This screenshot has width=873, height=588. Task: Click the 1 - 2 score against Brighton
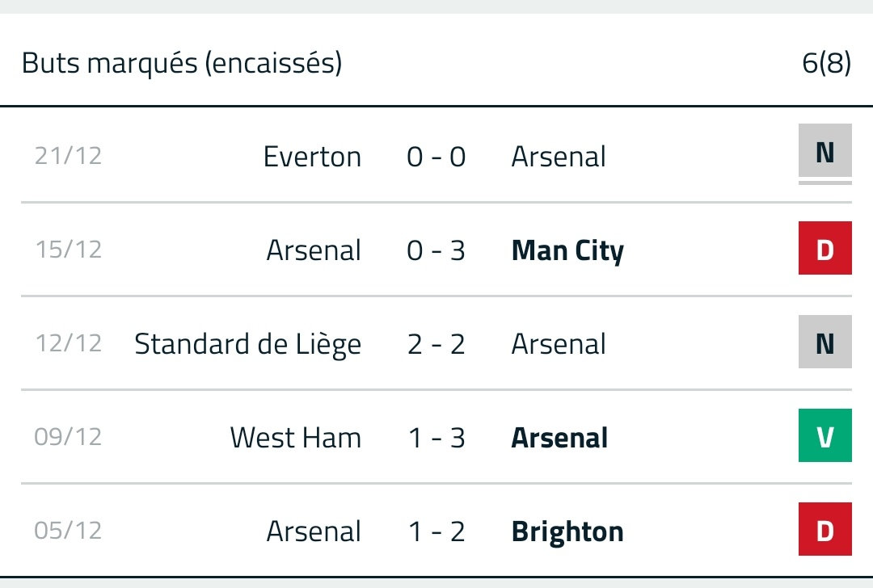click(x=436, y=531)
